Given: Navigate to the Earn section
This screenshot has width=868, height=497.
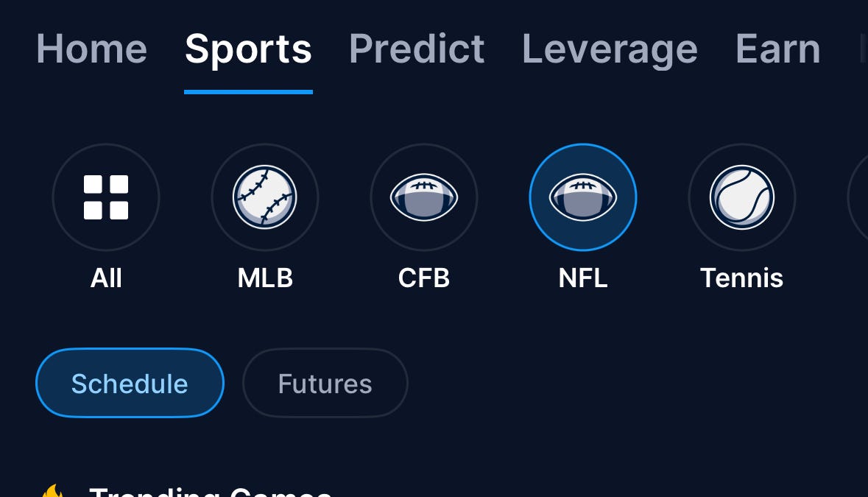Looking at the screenshot, I should coord(778,49).
